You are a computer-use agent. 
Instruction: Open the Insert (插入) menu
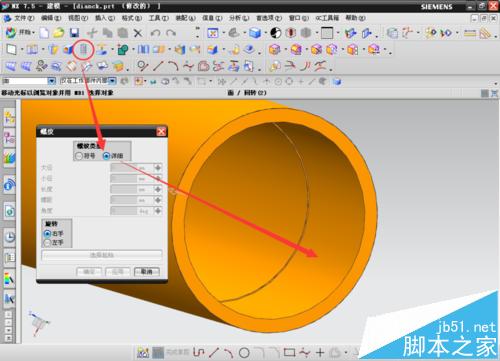pos(105,18)
